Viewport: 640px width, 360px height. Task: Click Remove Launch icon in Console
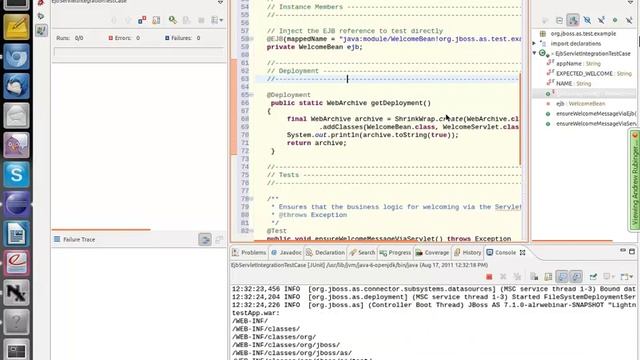[x=503, y=277]
